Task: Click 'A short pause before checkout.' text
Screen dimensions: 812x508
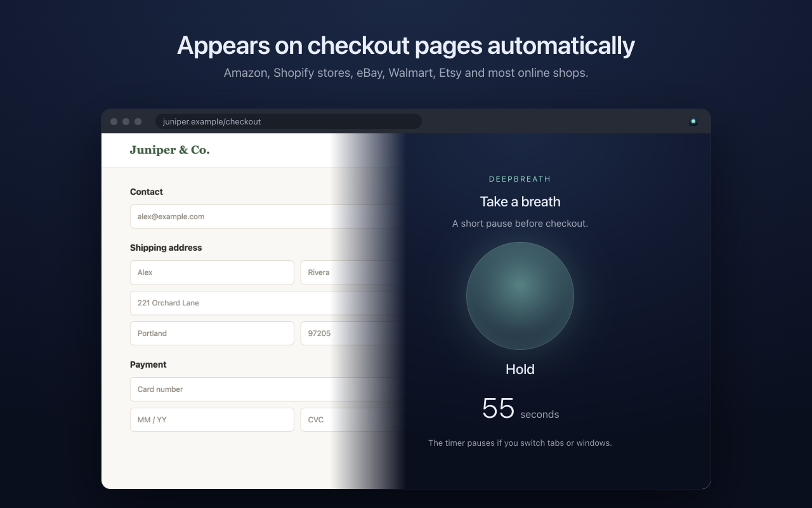Action: (x=520, y=224)
